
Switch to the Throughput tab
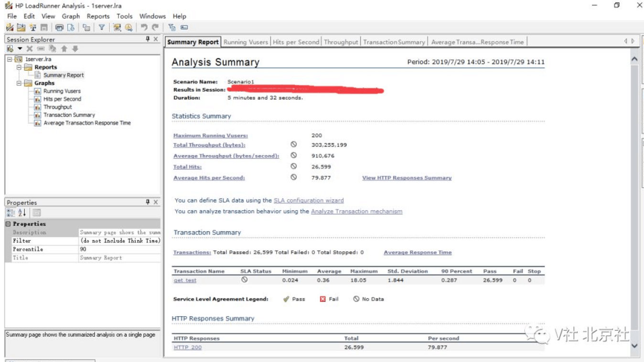[341, 42]
